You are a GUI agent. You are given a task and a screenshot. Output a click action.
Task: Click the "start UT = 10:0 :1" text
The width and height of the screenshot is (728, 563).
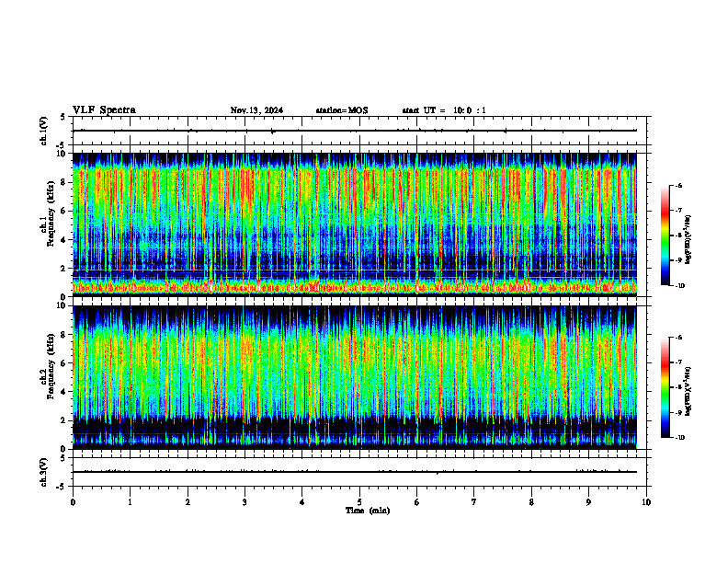click(x=444, y=110)
